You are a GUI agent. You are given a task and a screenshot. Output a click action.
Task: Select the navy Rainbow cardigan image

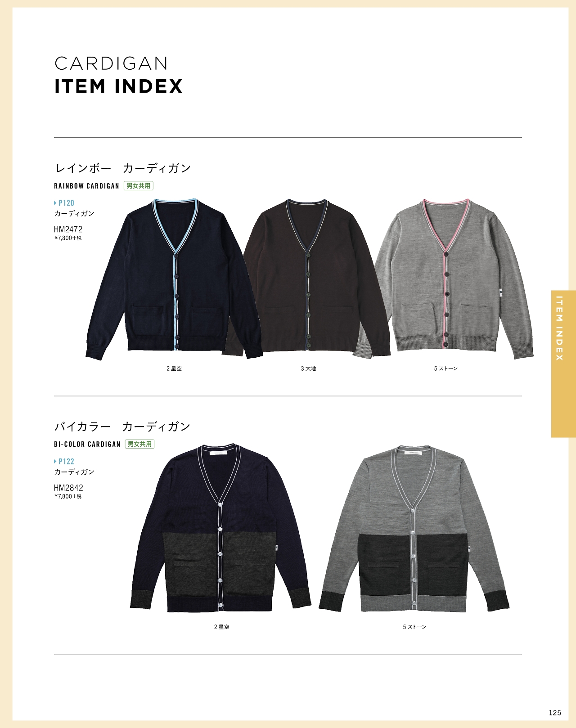175,280
